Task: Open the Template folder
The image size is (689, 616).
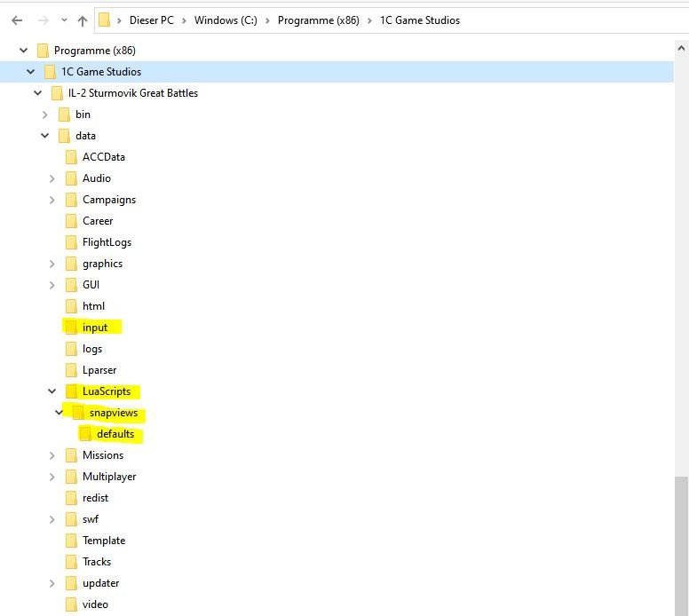Action: coord(104,541)
